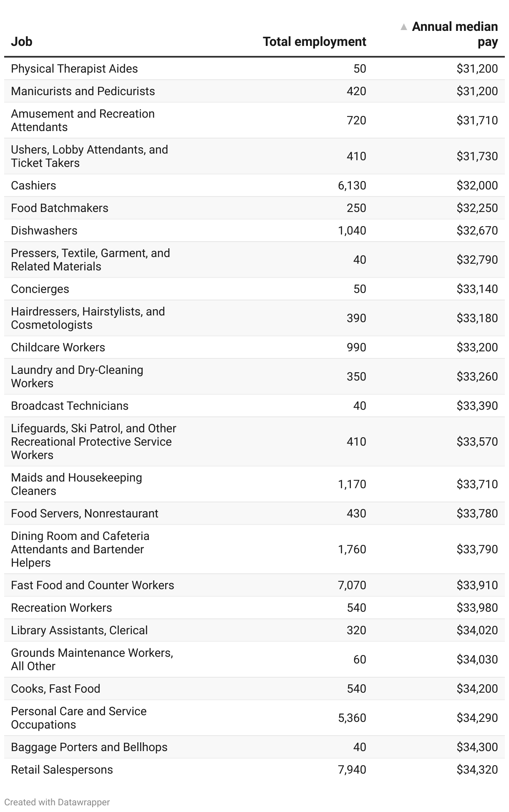
Task: Select the Concierges row
Action: pyautogui.click(x=254, y=289)
